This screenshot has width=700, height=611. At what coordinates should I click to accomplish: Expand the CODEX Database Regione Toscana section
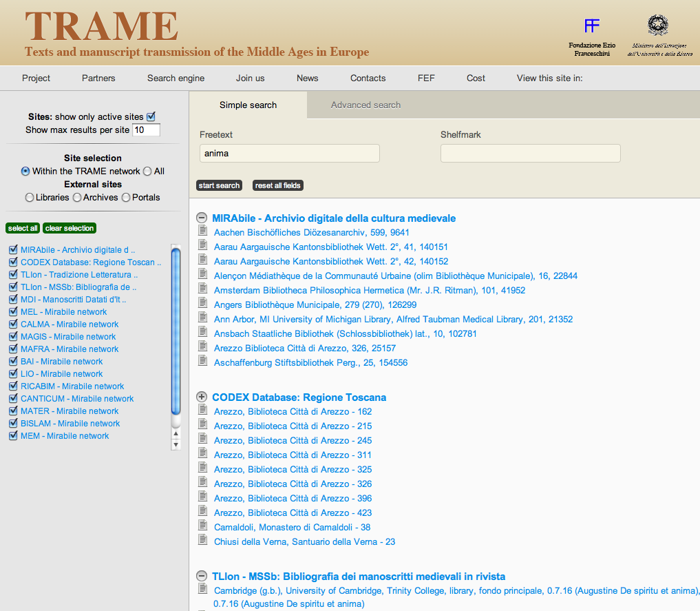202,397
